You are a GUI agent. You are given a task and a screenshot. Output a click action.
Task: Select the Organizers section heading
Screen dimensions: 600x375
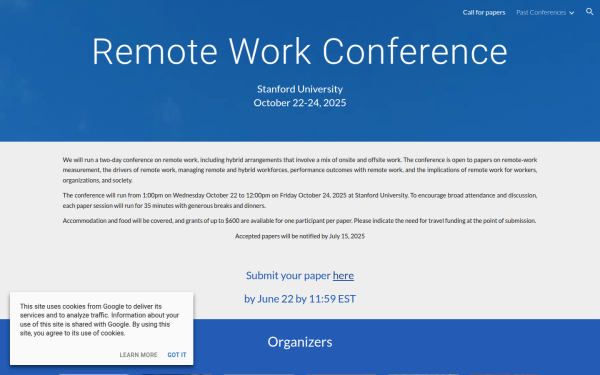[x=300, y=342]
